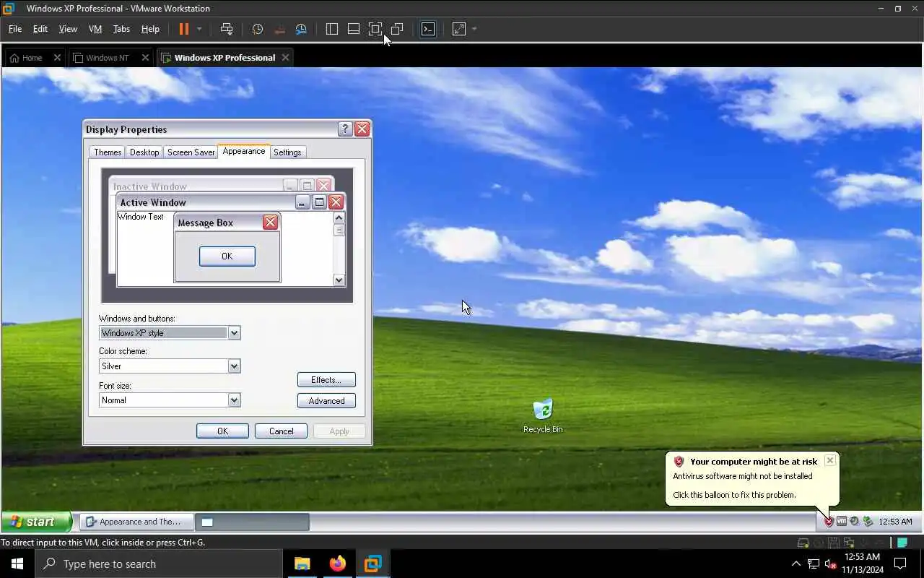
Task: Expand the Color scheme dropdown
Action: pyautogui.click(x=234, y=366)
